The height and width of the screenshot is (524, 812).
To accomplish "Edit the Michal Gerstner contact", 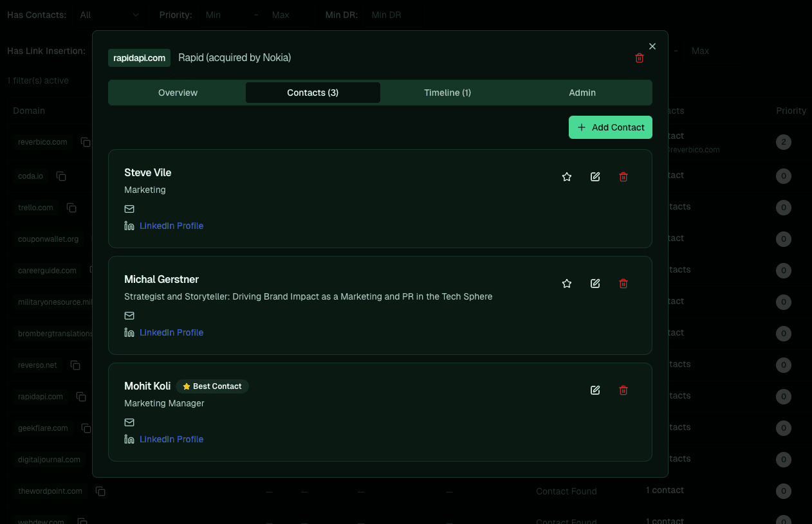I will pyautogui.click(x=595, y=284).
